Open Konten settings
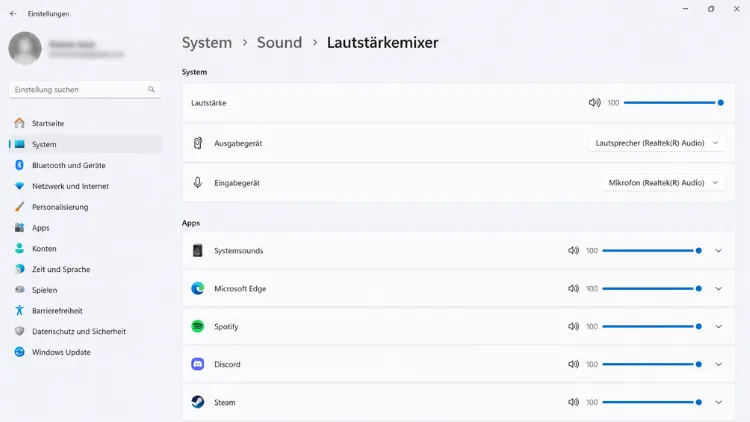This screenshot has width=750, height=422. 85,248
